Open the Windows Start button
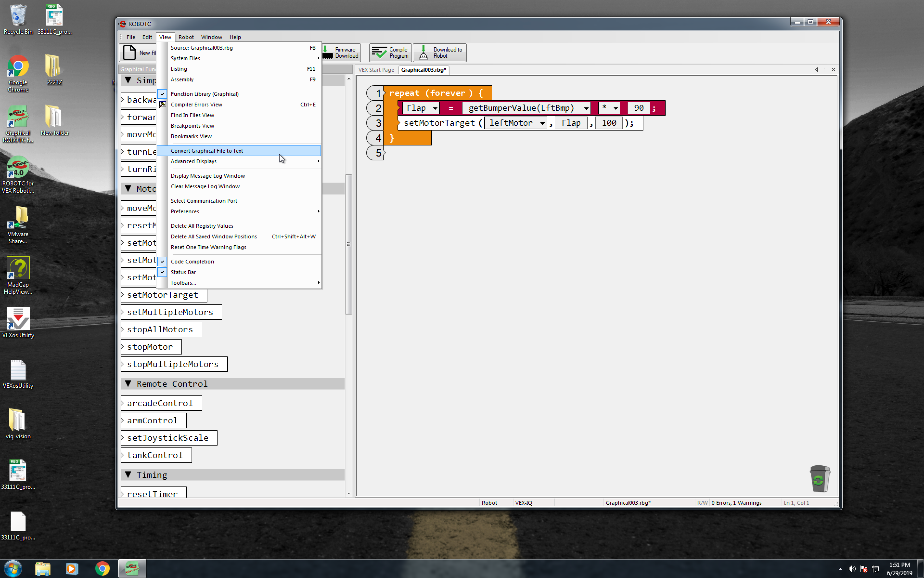The width and height of the screenshot is (924, 578). pyautogui.click(x=13, y=569)
